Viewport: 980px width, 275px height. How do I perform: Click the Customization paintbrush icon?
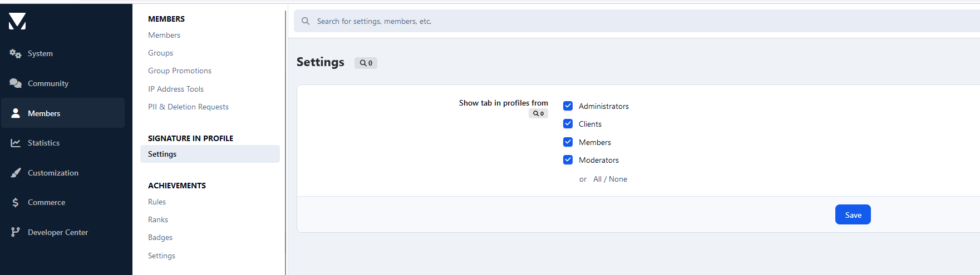16,173
